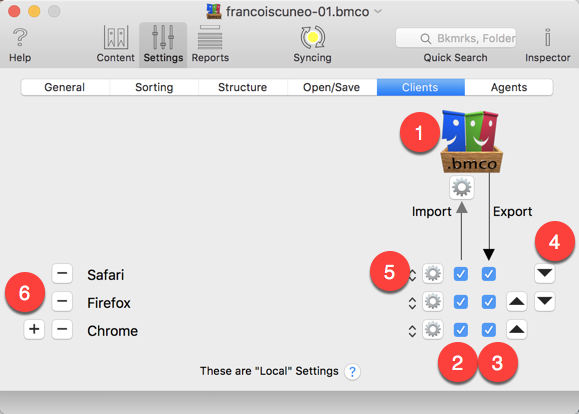The height and width of the screenshot is (414, 579).
Task: Click the Quick Search field
Action: [456, 38]
